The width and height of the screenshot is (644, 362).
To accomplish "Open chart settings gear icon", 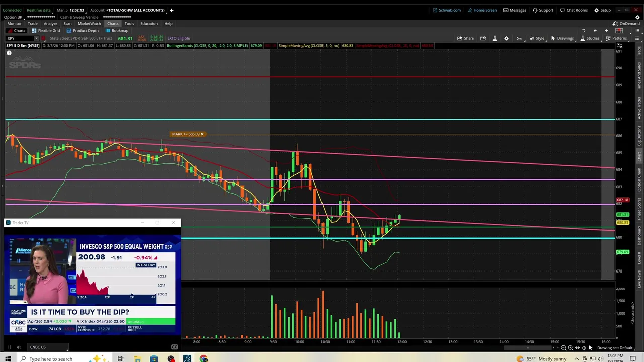I will pos(506,38).
